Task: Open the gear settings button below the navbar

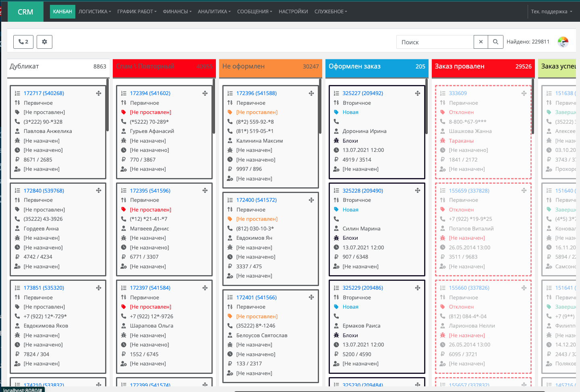Action: tap(44, 42)
